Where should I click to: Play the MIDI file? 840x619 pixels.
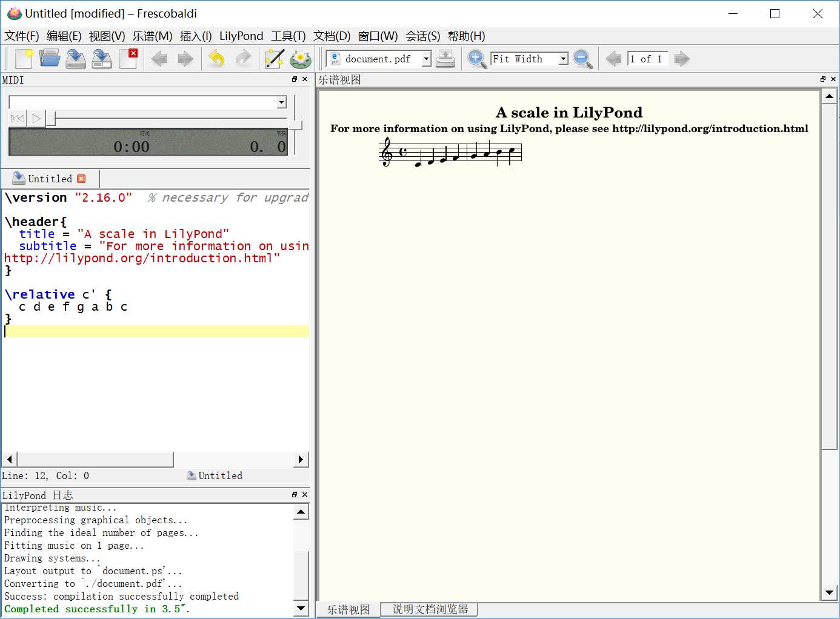[36, 119]
